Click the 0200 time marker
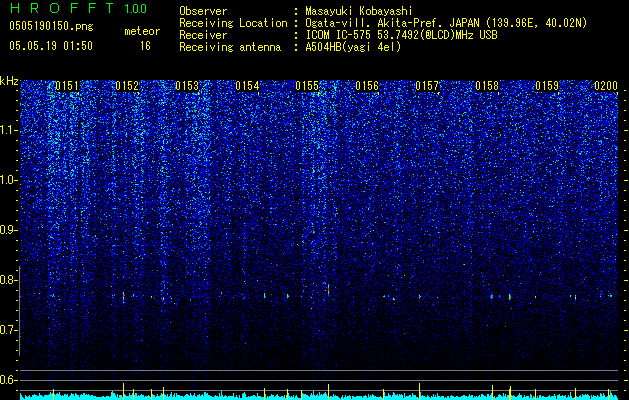Image resolution: width=629 pixels, height=400 pixels. tap(606, 86)
